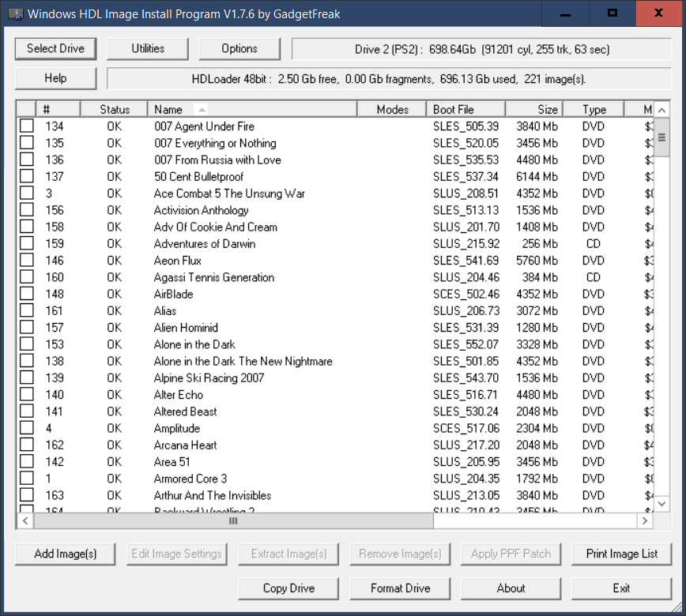Click boot file SLES_552.07
Screen dimensions: 686x616
465,344
